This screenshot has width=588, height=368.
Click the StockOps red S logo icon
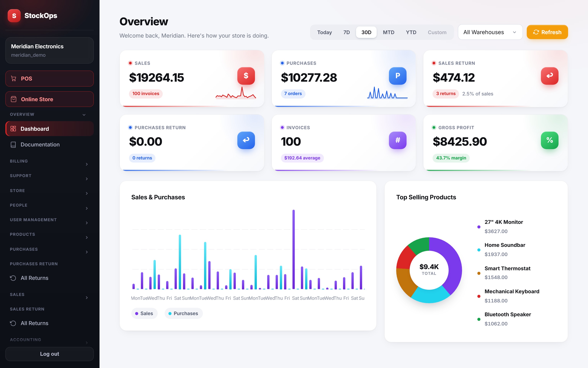[14, 16]
